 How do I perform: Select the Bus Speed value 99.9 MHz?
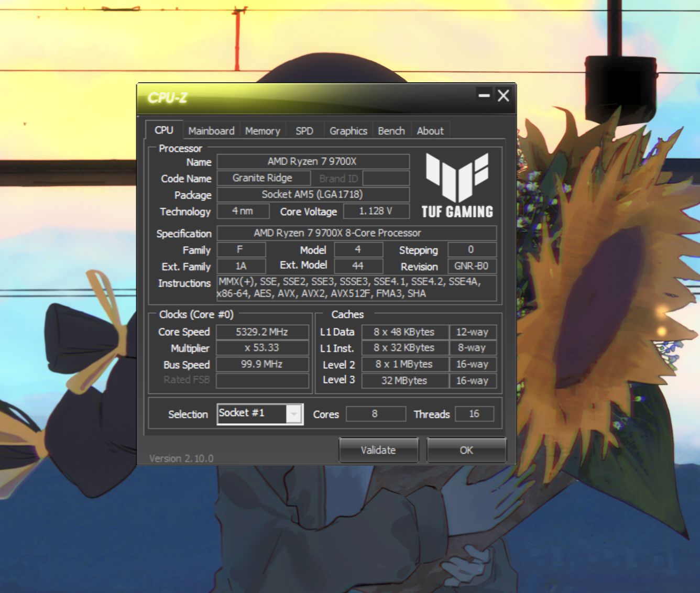[262, 364]
